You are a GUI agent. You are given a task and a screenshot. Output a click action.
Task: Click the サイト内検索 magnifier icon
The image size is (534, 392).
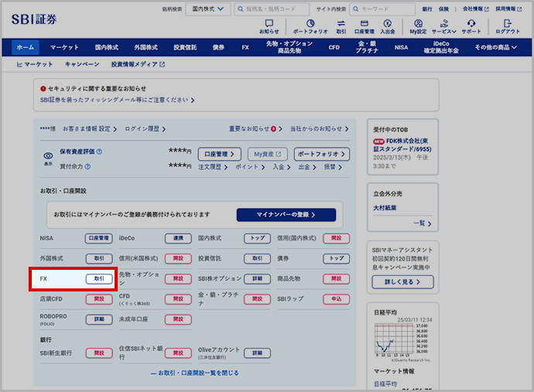[355, 9]
